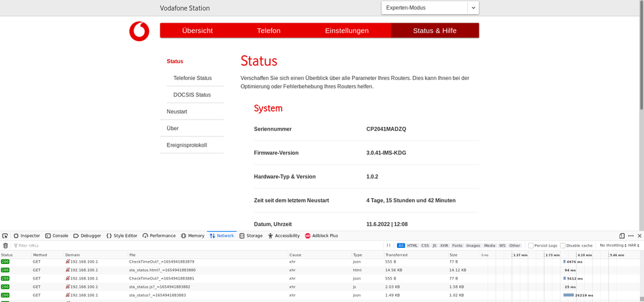Open the Adblock Plus devtools panel
The width and height of the screenshot is (644, 302).
tap(322, 236)
